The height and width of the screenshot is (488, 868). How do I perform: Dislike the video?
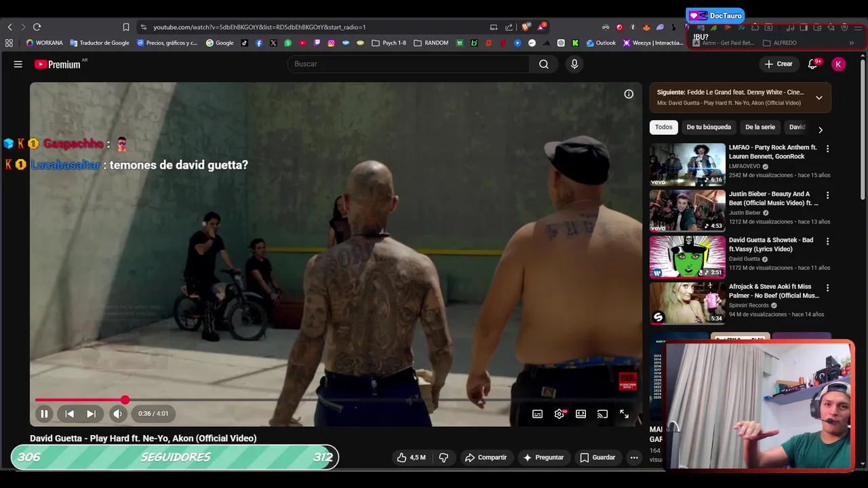443,457
